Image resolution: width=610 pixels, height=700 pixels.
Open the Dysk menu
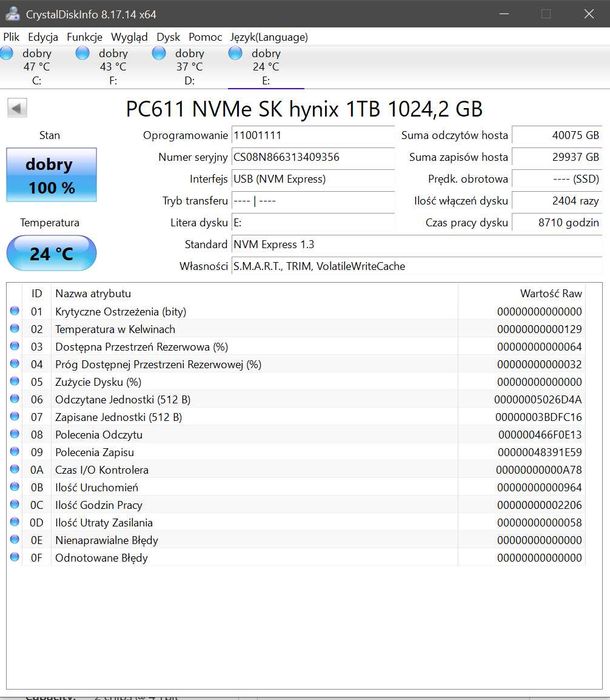[x=168, y=37]
